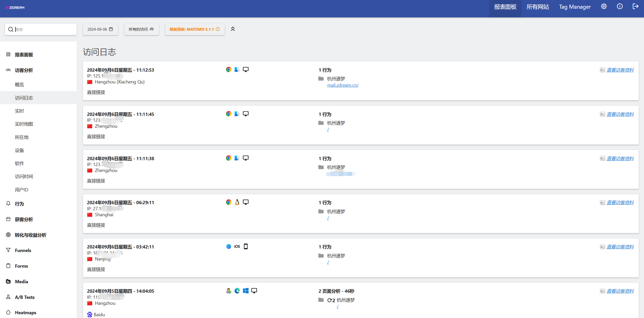Open the settings gear icon in header
Viewport: 644px width, 318px height.
pos(604,7)
